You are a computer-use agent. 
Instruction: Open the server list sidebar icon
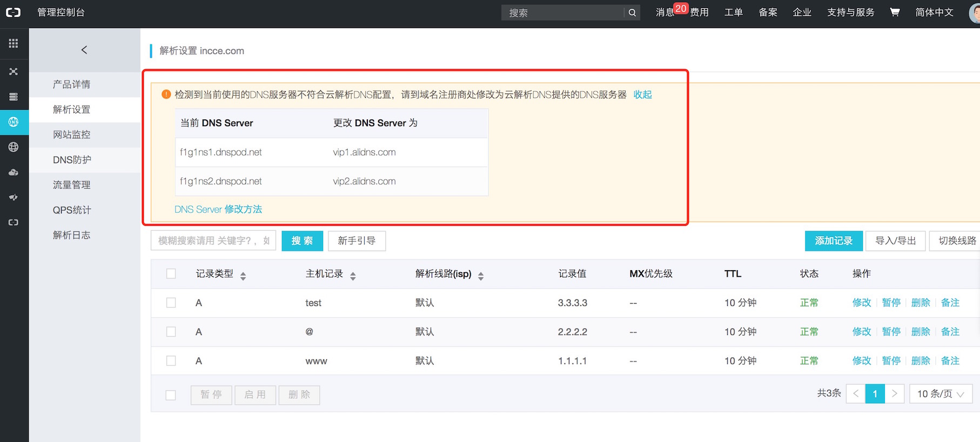(x=14, y=97)
